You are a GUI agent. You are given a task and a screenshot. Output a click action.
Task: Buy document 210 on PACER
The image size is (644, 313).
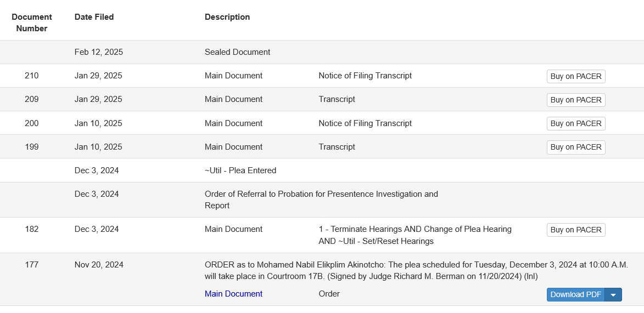(576, 76)
